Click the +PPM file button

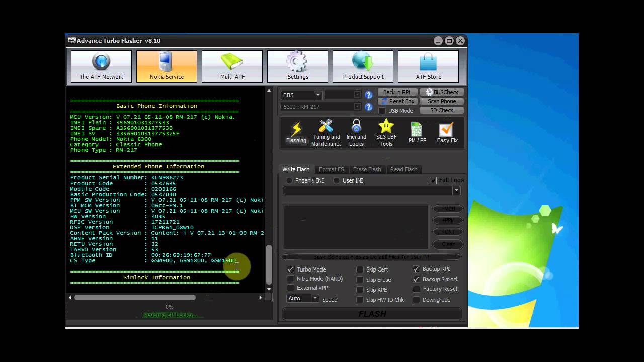point(448,220)
